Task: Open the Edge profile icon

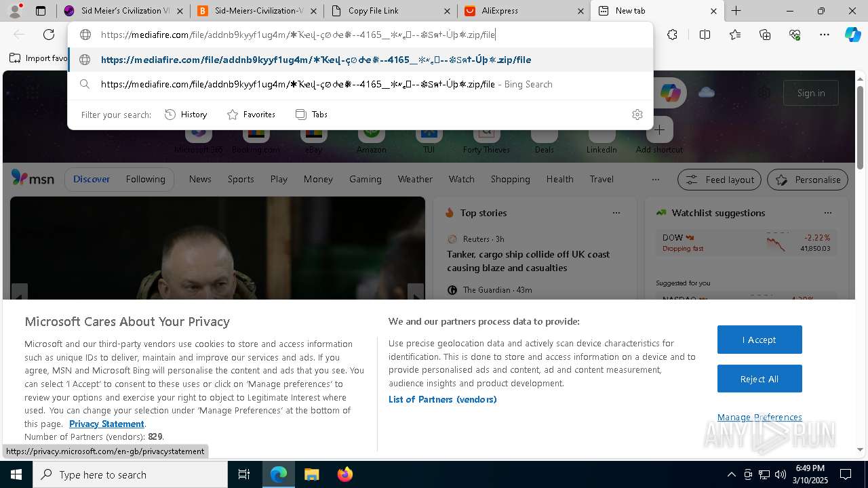Action: coord(15,10)
